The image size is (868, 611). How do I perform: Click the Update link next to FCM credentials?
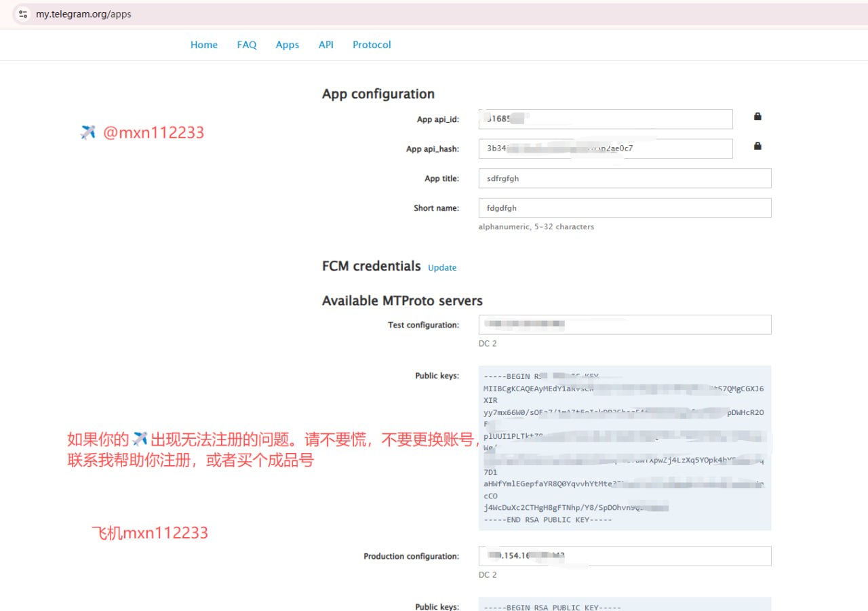[x=442, y=268]
